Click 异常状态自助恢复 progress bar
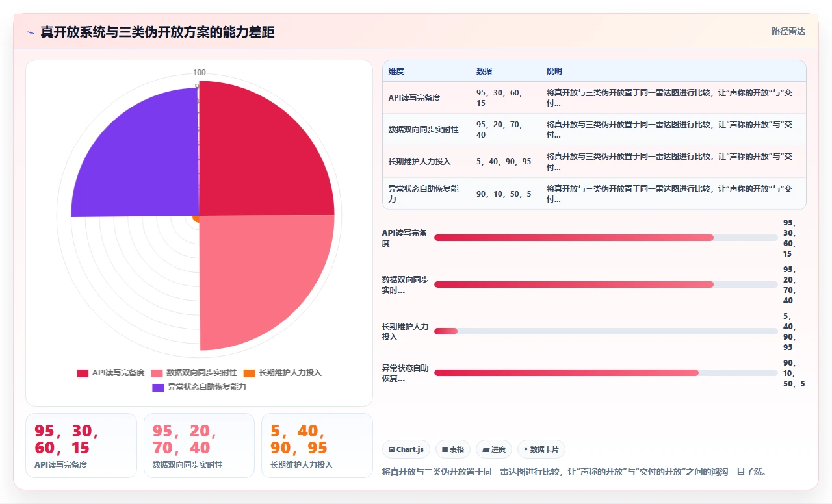Viewport: 832px width, 504px height. pyautogui.click(x=606, y=373)
